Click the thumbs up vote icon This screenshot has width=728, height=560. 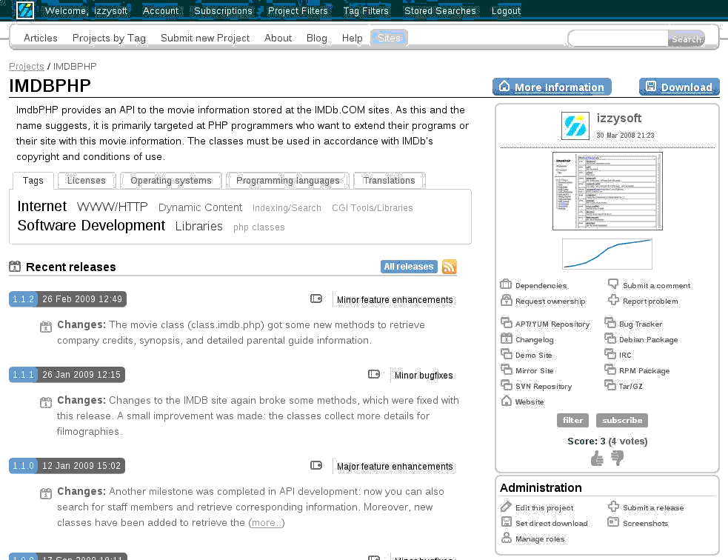[x=597, y=459]
